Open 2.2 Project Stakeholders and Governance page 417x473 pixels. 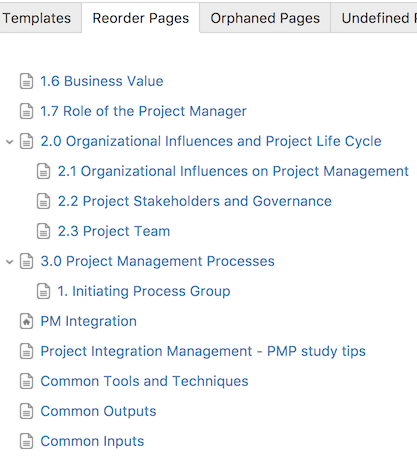point(195,201)
